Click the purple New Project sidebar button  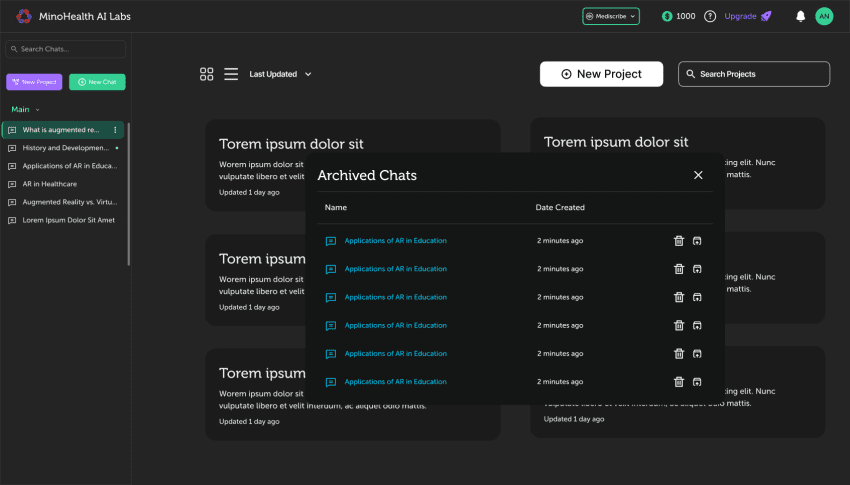[34, 82]
